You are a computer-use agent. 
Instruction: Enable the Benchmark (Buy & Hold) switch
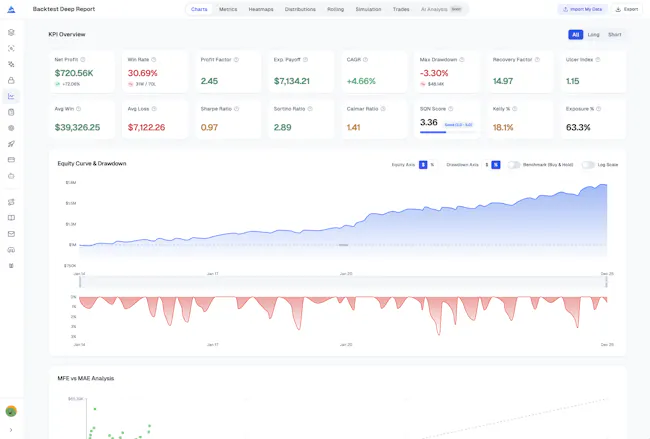click(x=514, y=165)
